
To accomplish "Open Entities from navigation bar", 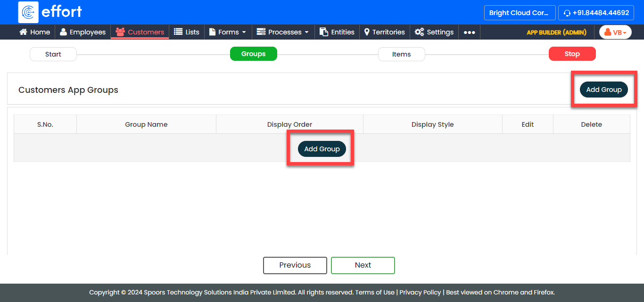I will 337,32.
